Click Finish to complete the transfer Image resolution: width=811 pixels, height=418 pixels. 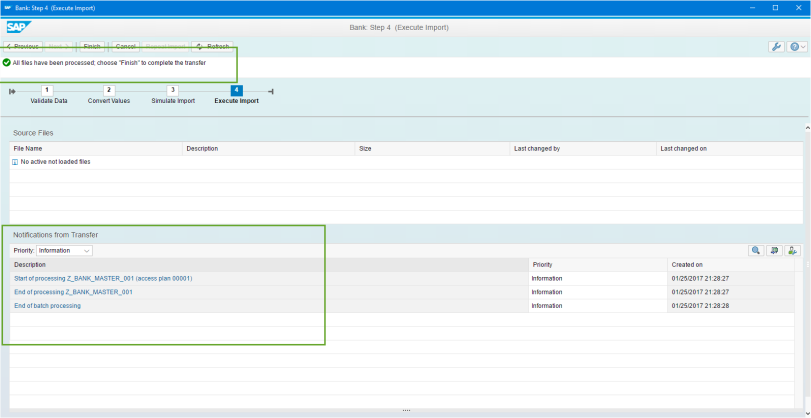pos(92,47)
